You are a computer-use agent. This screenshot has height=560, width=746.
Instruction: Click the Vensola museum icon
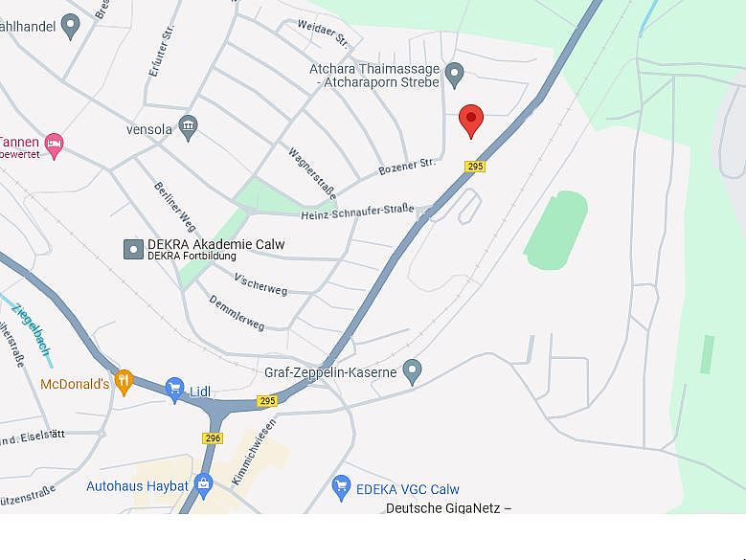tap(188, 128)
